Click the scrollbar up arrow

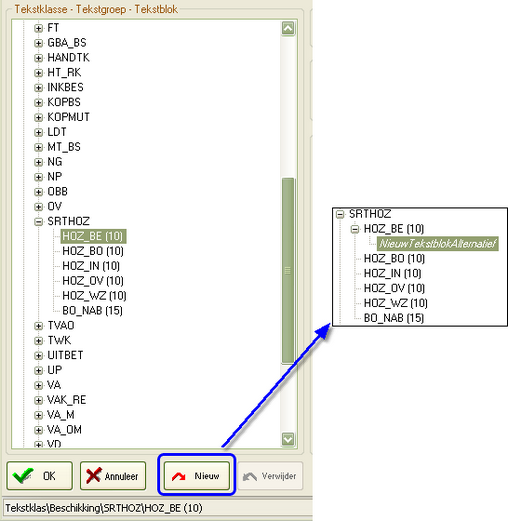(288, 29)
